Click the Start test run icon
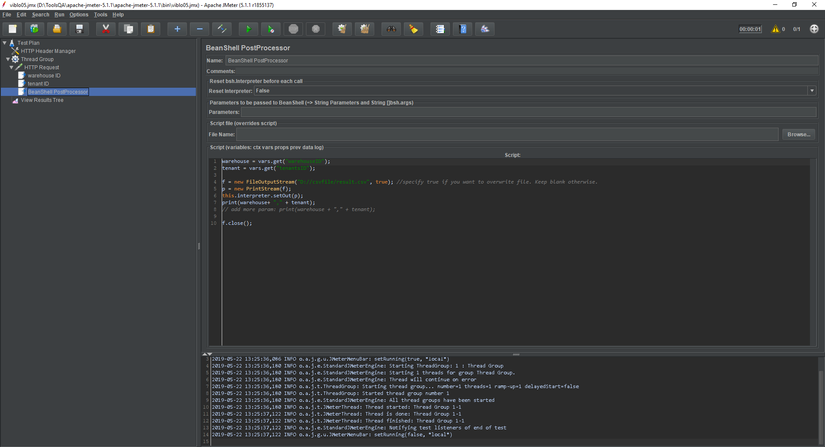The height and width of the screenshot is (447, 825). pyautogui.click(x=248, y=29)
